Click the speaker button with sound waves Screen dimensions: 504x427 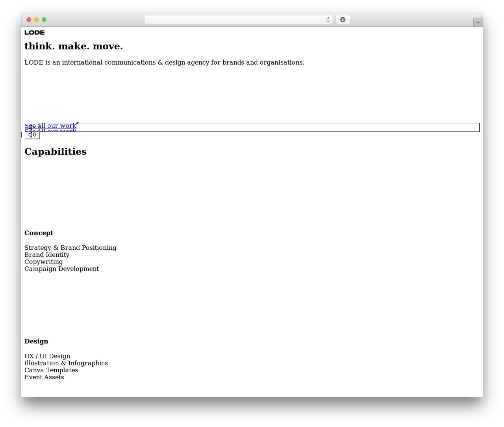point(32,135)
